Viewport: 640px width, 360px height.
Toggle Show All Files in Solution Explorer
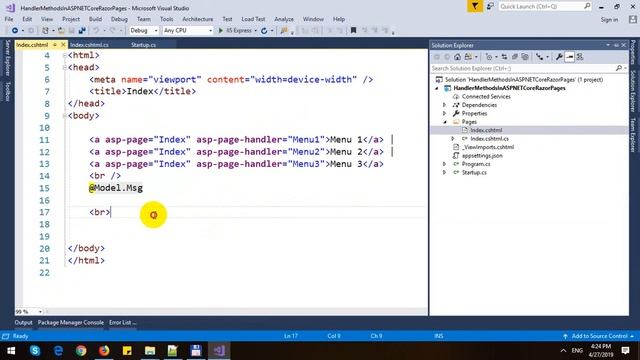tap(525, 57)
